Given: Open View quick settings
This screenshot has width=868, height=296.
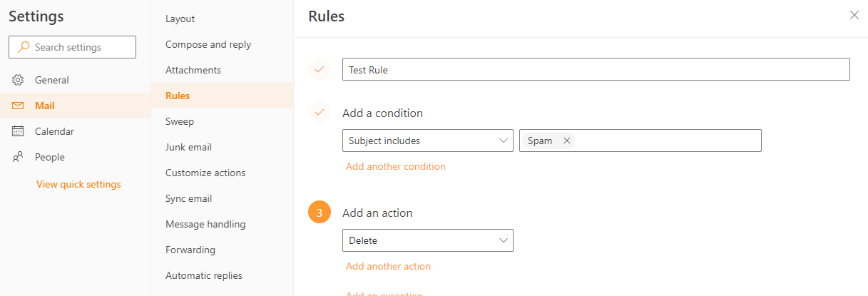Looking at the screenshot, I should (x=78, y=184).
